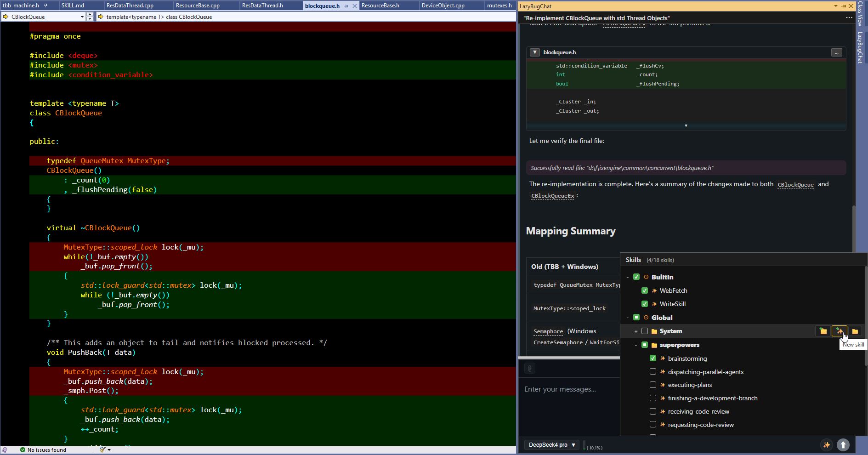The height and width of the screenshot is (455, 868).
Task: Open the dropdown arrow beside the cleanup broom
Action: click(x=109, y=449)
